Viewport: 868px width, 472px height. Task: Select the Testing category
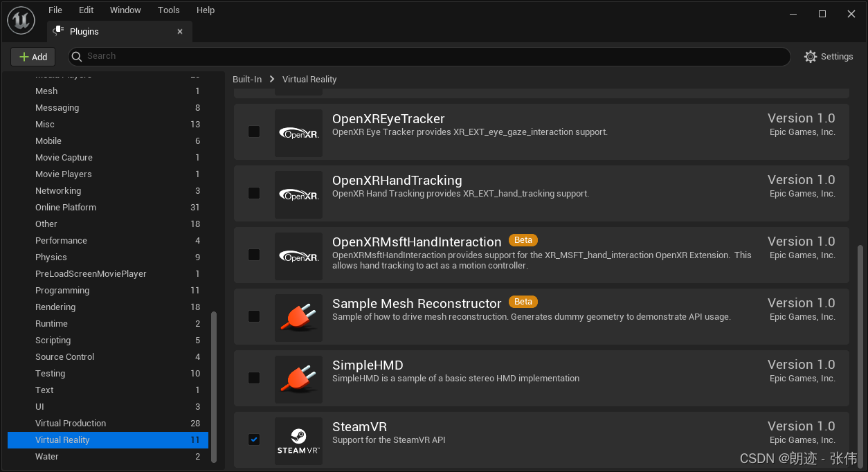[108, 374]
